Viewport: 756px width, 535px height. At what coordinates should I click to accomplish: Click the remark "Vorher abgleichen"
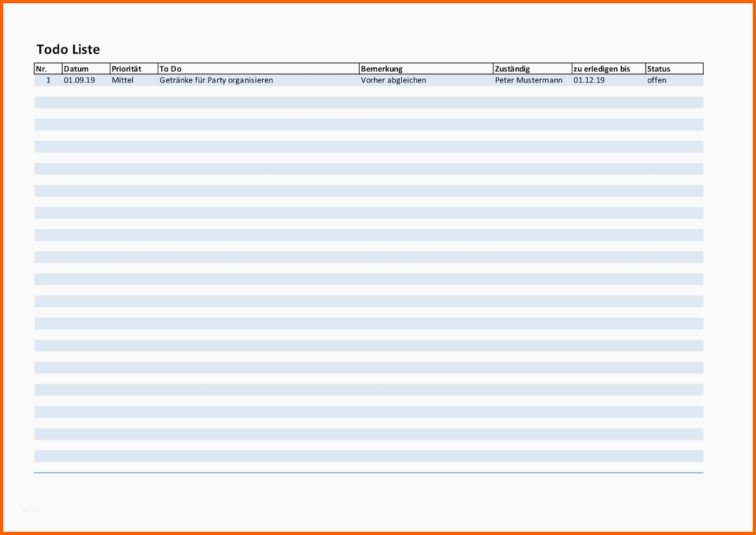(394, 80)
